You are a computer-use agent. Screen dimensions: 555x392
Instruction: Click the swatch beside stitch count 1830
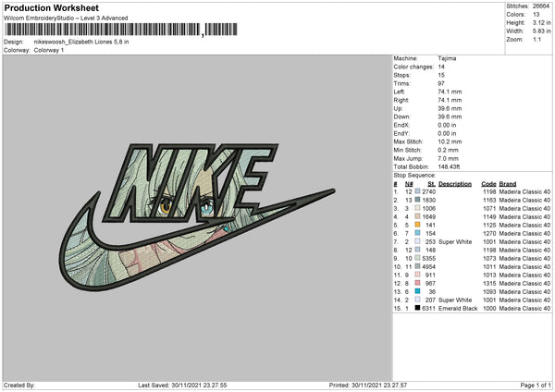tap(418, 200)
